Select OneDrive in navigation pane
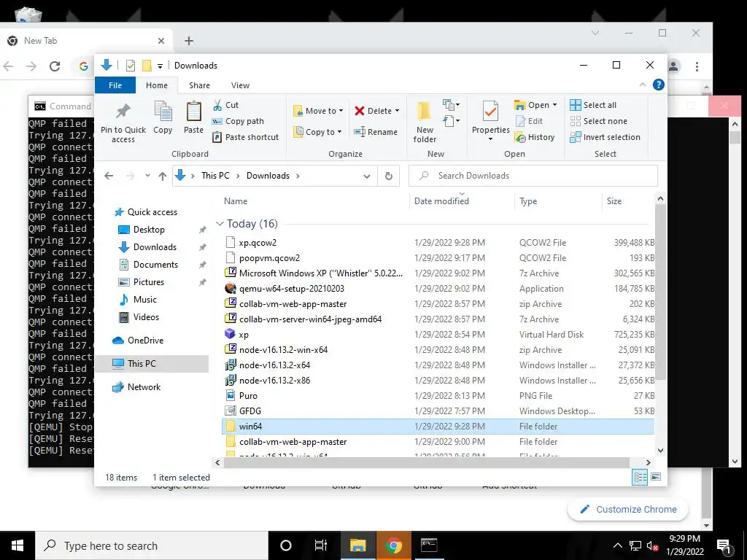 click(145, 340)
